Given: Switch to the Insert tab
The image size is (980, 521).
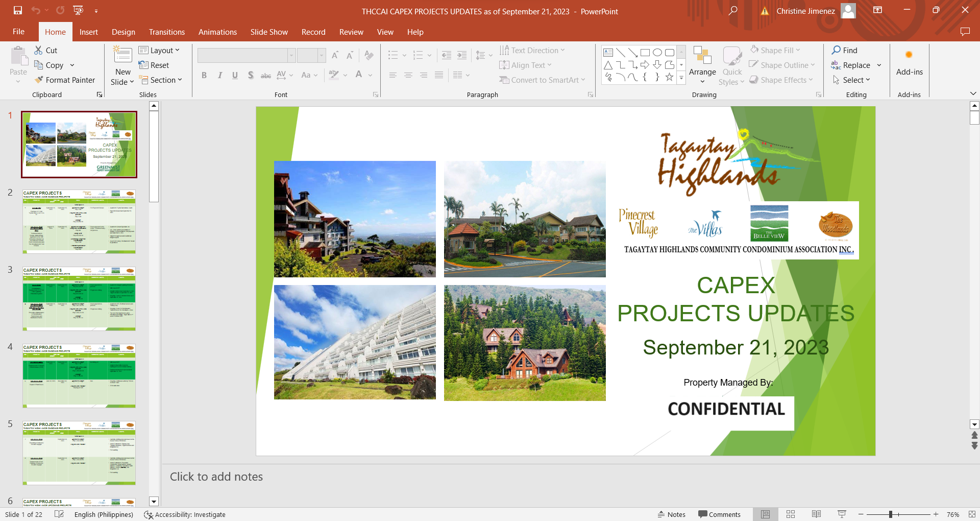Looking at the screenshot, I should 89,32.
